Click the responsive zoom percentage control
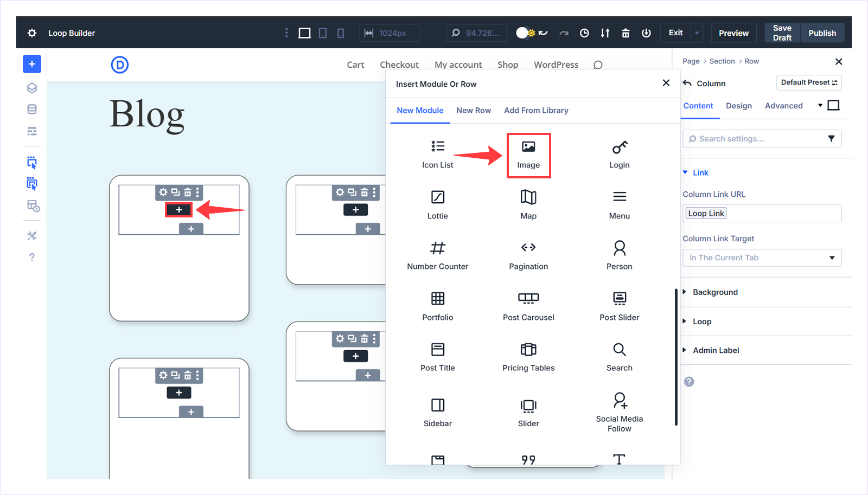 coord(476,33)
